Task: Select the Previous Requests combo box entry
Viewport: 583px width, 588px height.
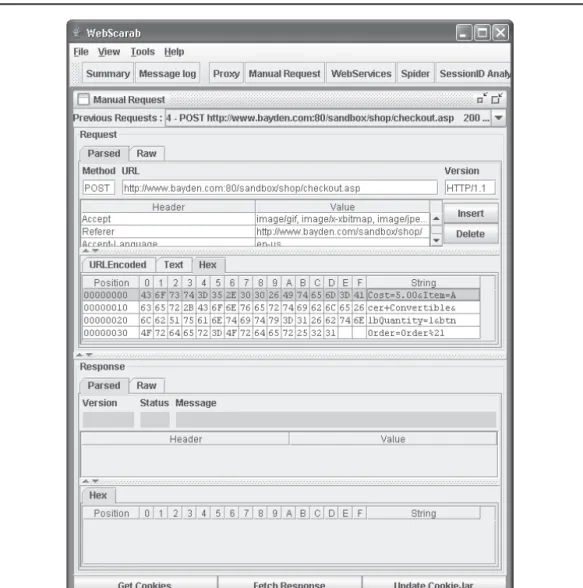Action: click(328, 118)
